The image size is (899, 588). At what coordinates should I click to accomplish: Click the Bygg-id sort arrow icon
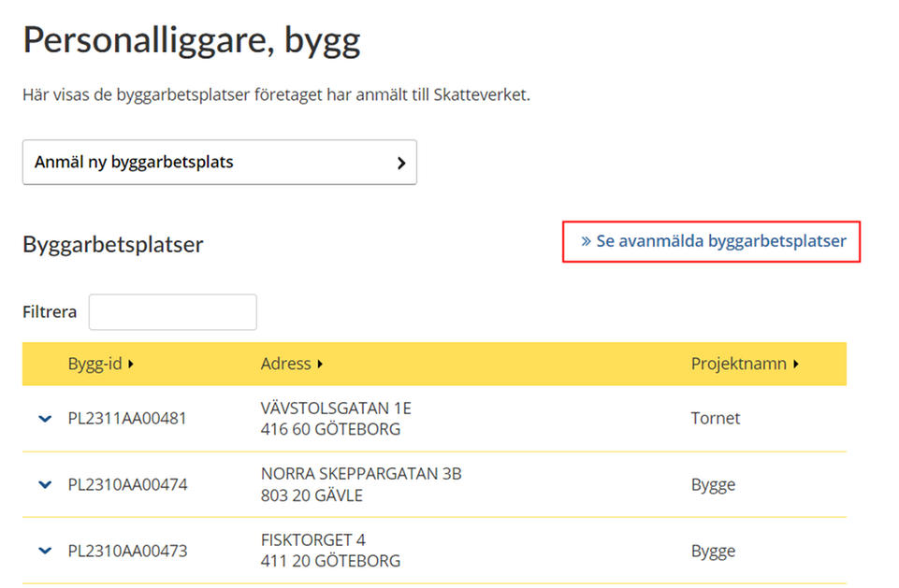(x=131, y=364)
